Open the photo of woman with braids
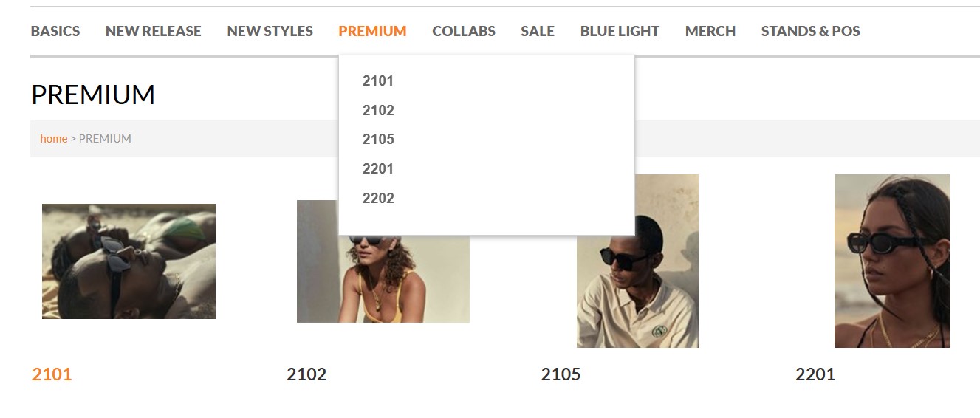980x418 pixels. (x=891, y=261)
